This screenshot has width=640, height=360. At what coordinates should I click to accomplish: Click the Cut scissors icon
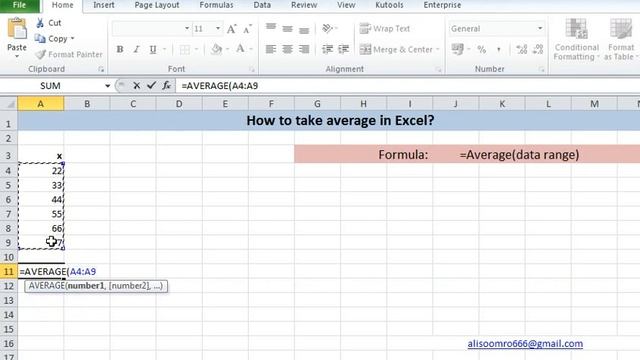click(x=40, y=23)
